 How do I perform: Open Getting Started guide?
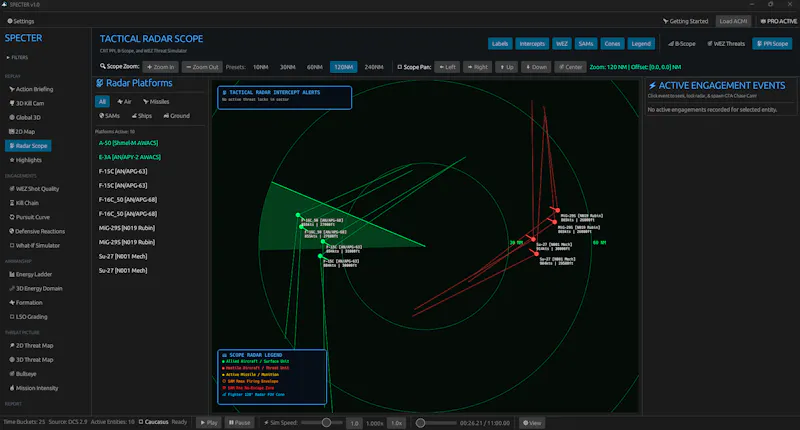click(x=685, y=21)
